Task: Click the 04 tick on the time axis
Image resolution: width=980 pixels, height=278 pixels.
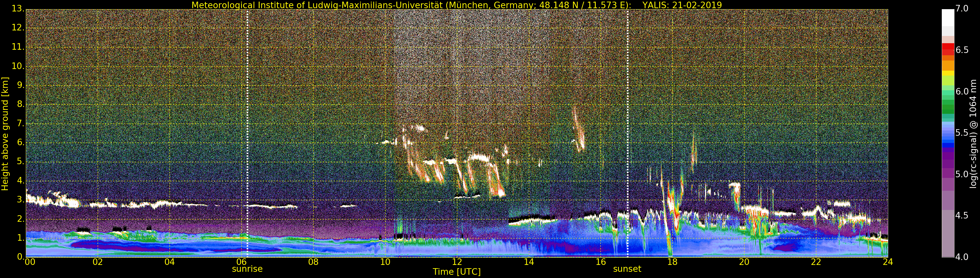Action: click(170, 262)
